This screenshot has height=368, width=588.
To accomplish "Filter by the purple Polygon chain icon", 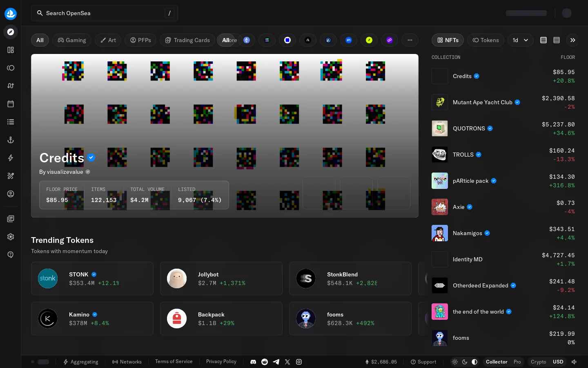I will click(x=390, y=40).
